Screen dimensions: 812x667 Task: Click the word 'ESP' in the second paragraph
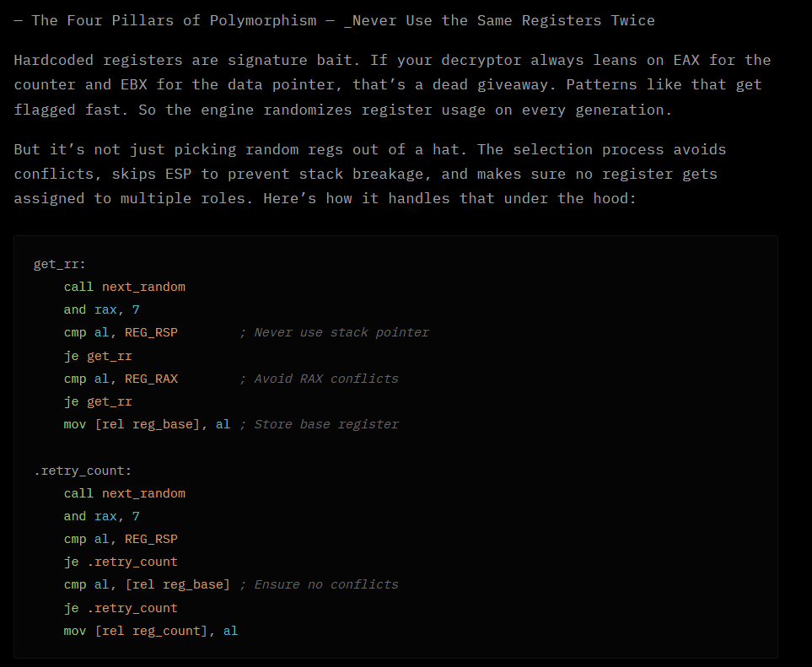tap(178, 174)
